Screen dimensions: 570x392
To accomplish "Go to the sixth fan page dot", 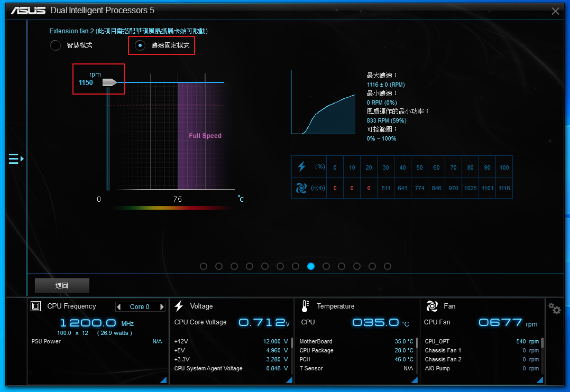I will pyautogui.click(x=280, y=266).
